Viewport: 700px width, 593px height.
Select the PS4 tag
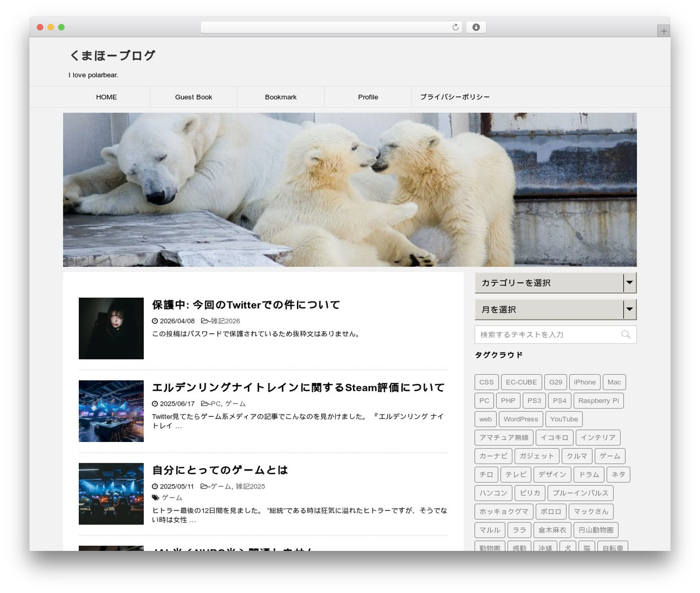(559, 401)
